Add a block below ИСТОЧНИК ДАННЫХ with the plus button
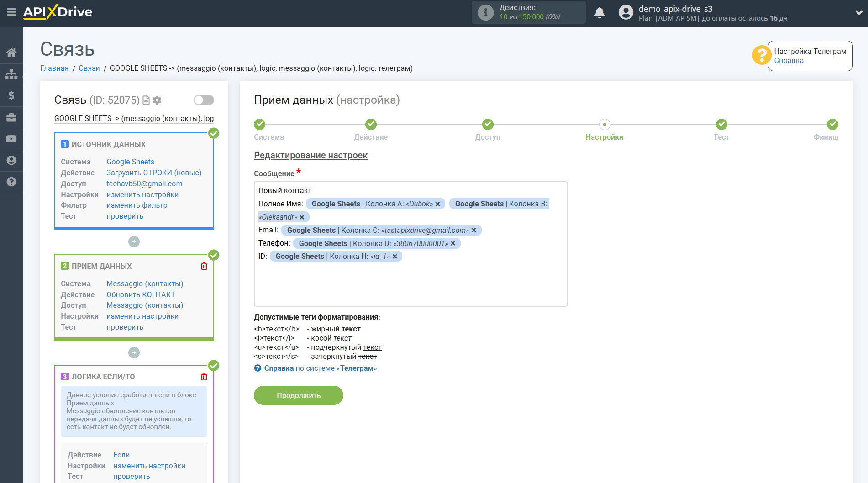The image size is (868, 483). [134, 242]
